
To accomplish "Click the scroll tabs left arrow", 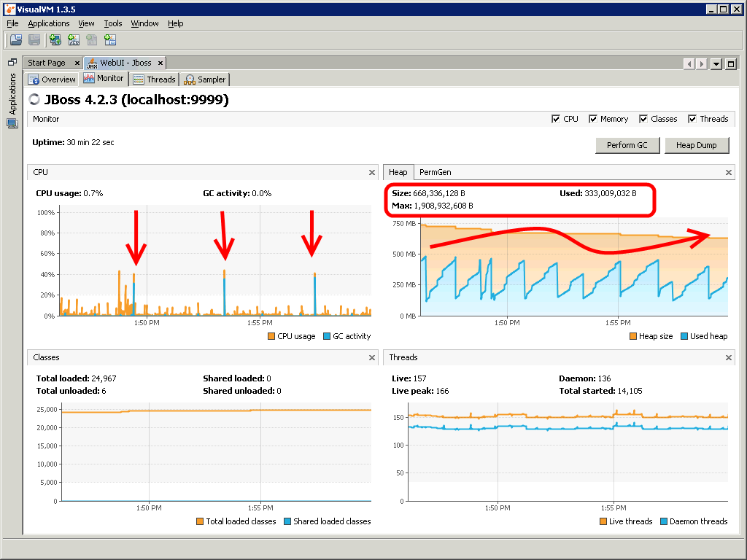I will 689,63.
